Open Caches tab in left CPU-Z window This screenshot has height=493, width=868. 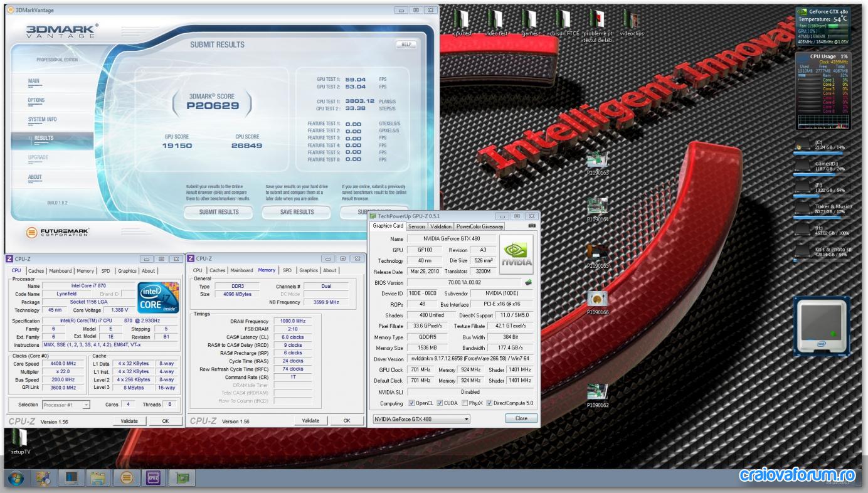point(36,271)
